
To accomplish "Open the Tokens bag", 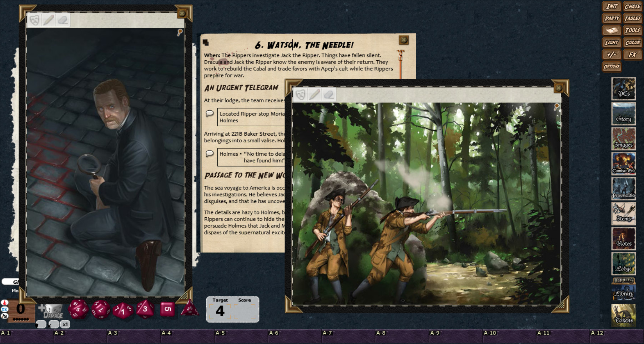I will [624, 316].
